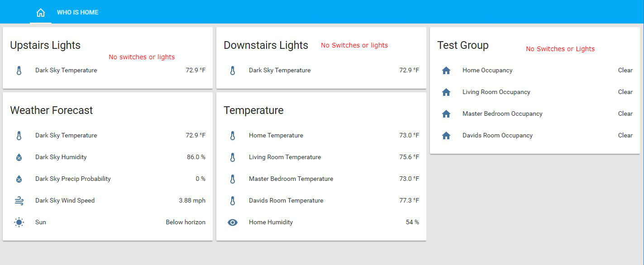Toggle the Home Humidity eye icon
Image resolution: width=644 pixels, height=265 pixels.
click(x=232, y=222)
